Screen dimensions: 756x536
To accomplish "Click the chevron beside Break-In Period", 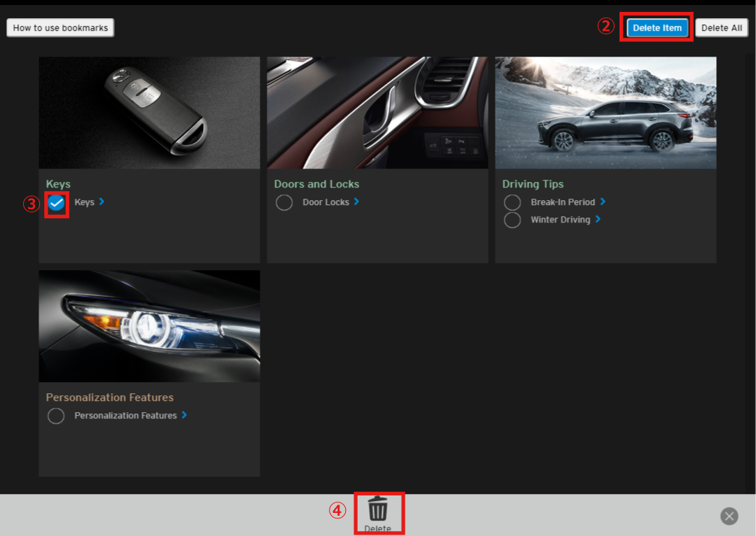I will (x=603, y=202).
